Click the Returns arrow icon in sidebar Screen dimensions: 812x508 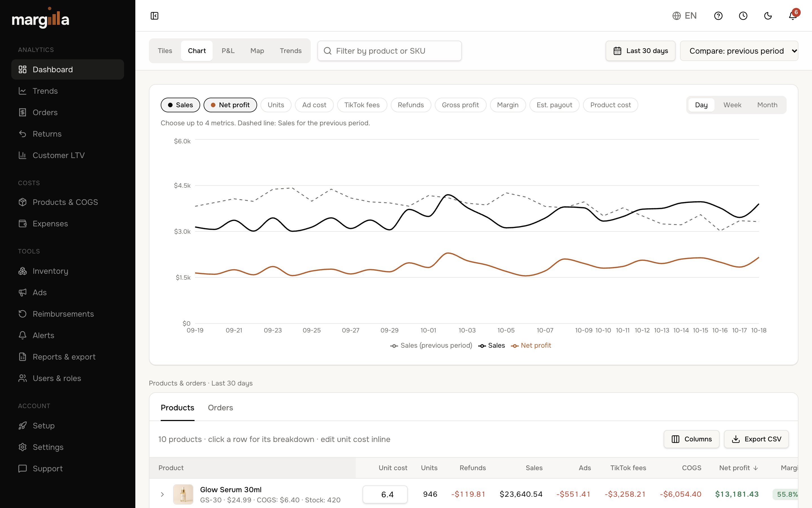click(23, 134)
